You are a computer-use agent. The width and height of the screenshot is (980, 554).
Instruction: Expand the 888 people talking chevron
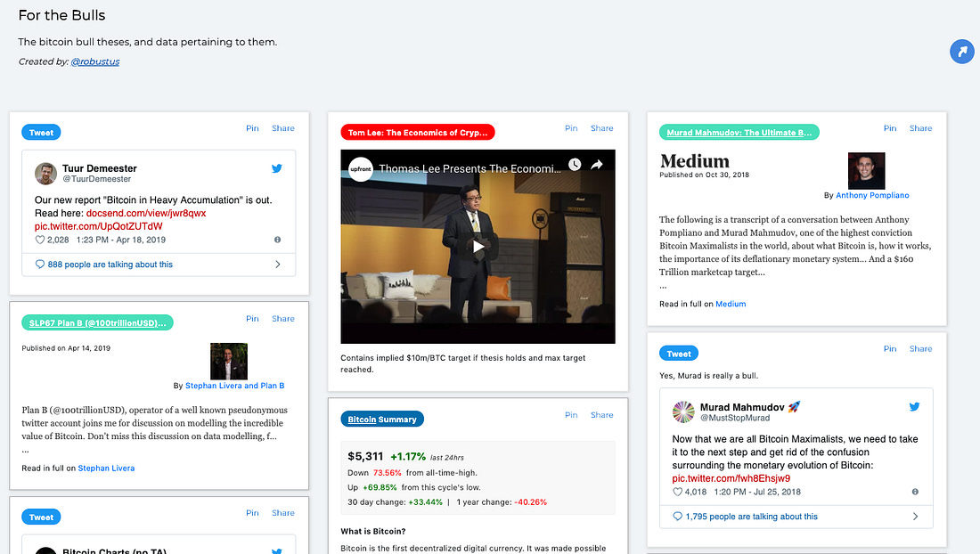(x=277, y=265)
